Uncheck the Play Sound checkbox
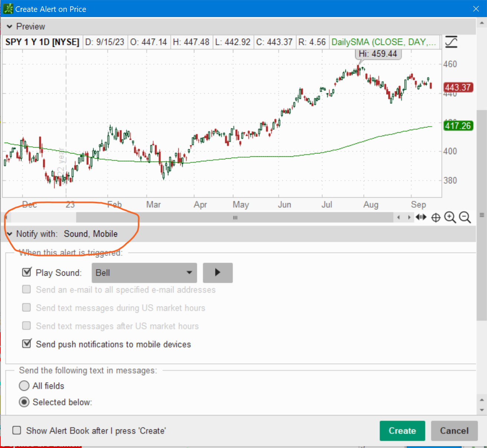This screenshot has height=448, width=487. pyautogui.click(x=26, y=272)
